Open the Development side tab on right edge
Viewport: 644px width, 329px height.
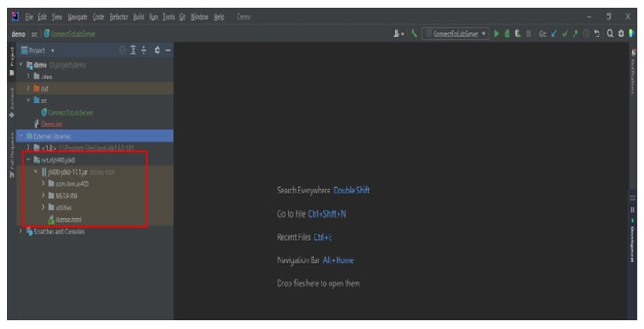pos(632,242)
